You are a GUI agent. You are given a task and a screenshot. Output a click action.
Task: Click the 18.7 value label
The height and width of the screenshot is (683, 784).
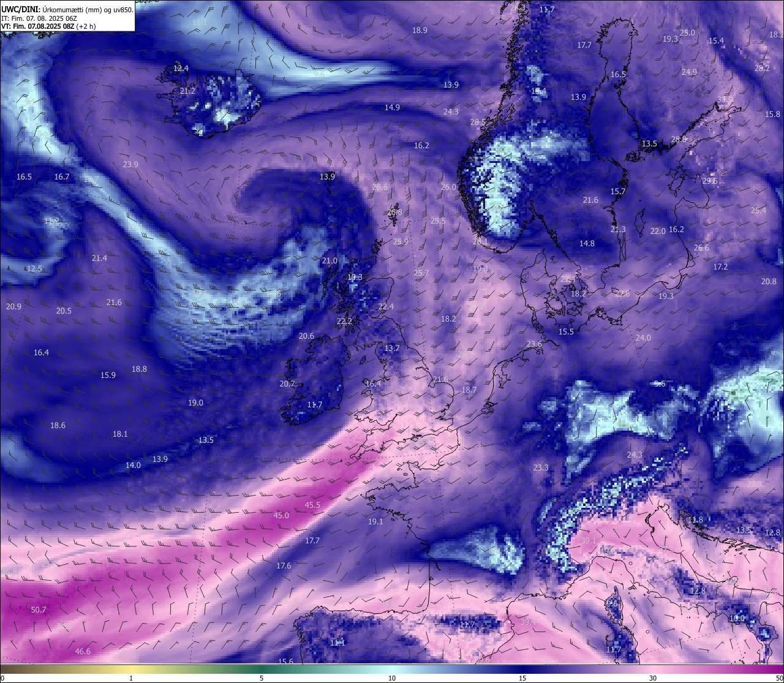coord(469,390)
